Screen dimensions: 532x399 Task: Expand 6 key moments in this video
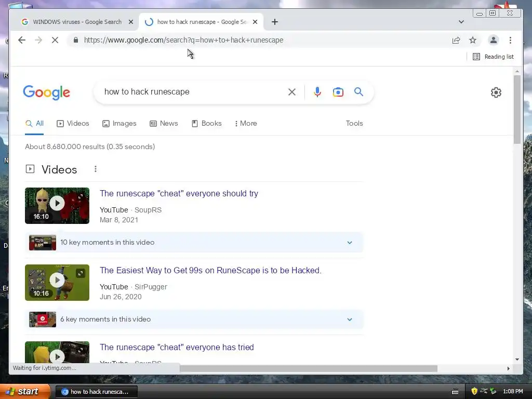coord(194,320)
